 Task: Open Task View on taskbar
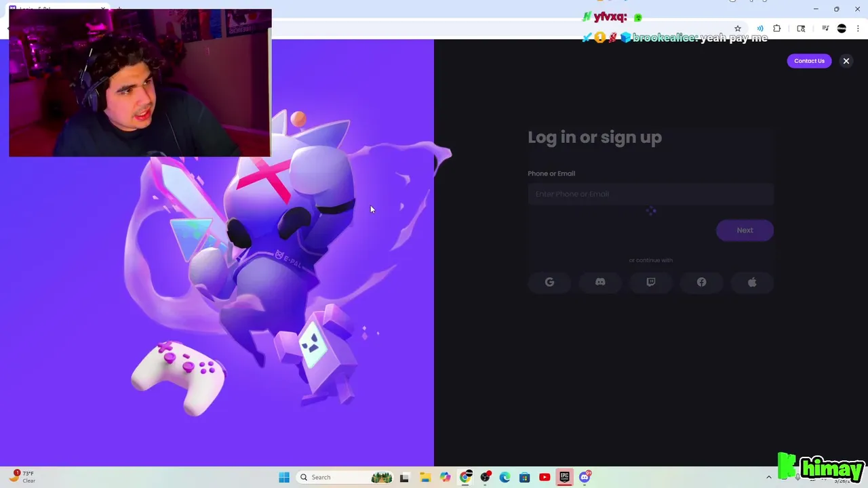(405, 477)
